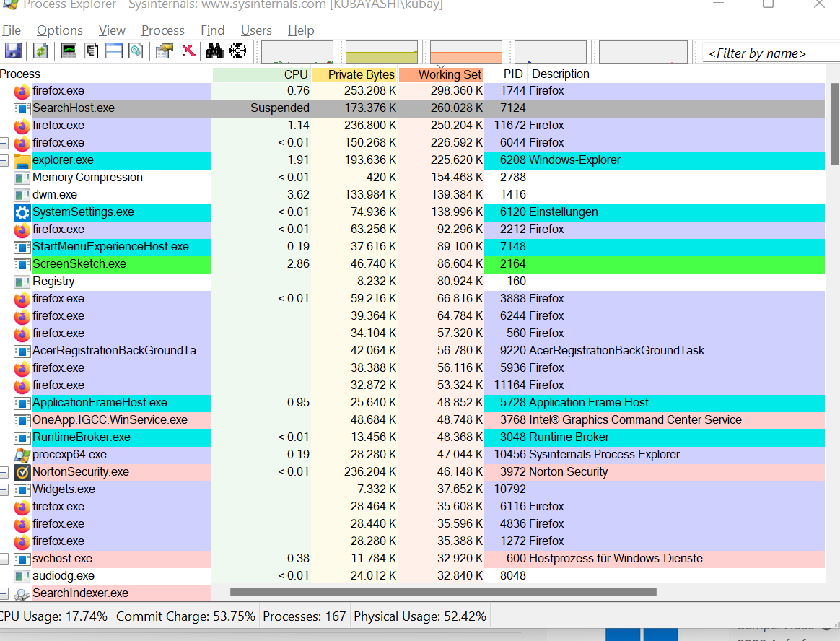This screenshot has height=641, width=840.
Task: Click the View DLLs/Handles toolbar icon
Action: pyautogui.click(x=136, y=51)
